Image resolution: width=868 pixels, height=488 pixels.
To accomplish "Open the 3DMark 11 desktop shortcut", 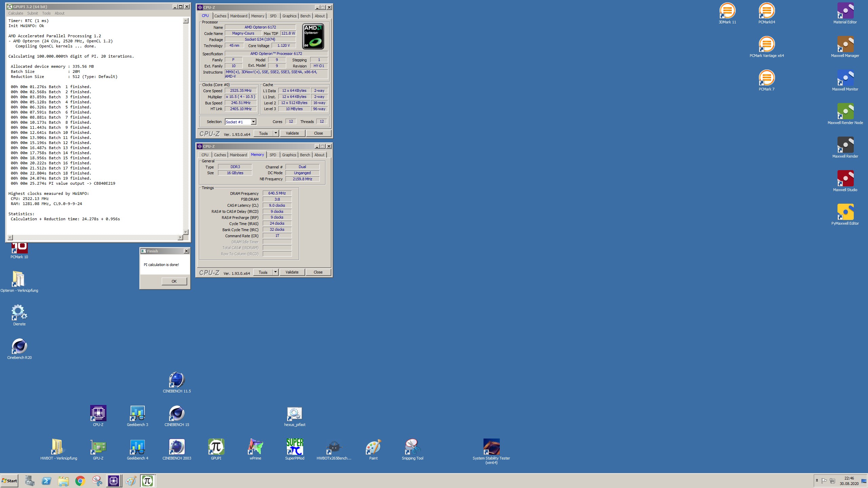I will tap(727, 13).
